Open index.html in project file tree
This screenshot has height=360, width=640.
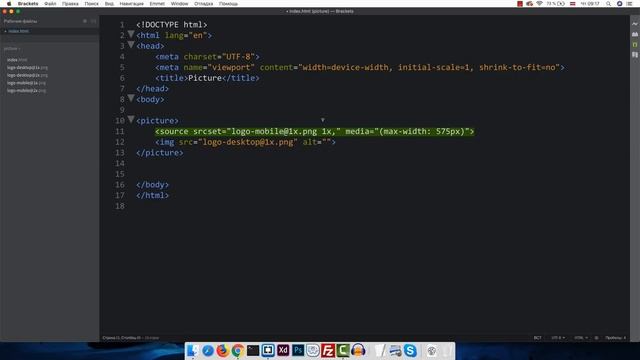point(17,60)
